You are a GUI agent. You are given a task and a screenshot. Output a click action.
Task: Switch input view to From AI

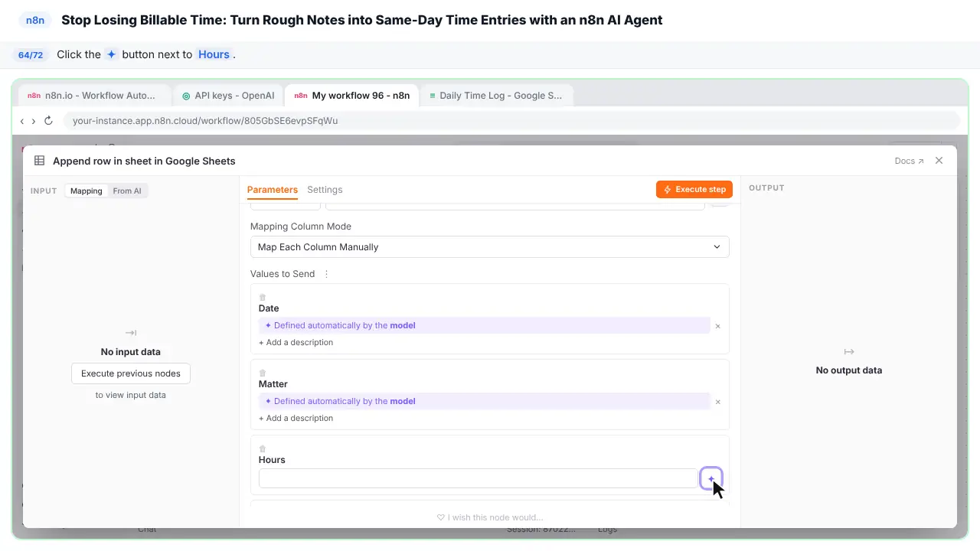[127, 191]
